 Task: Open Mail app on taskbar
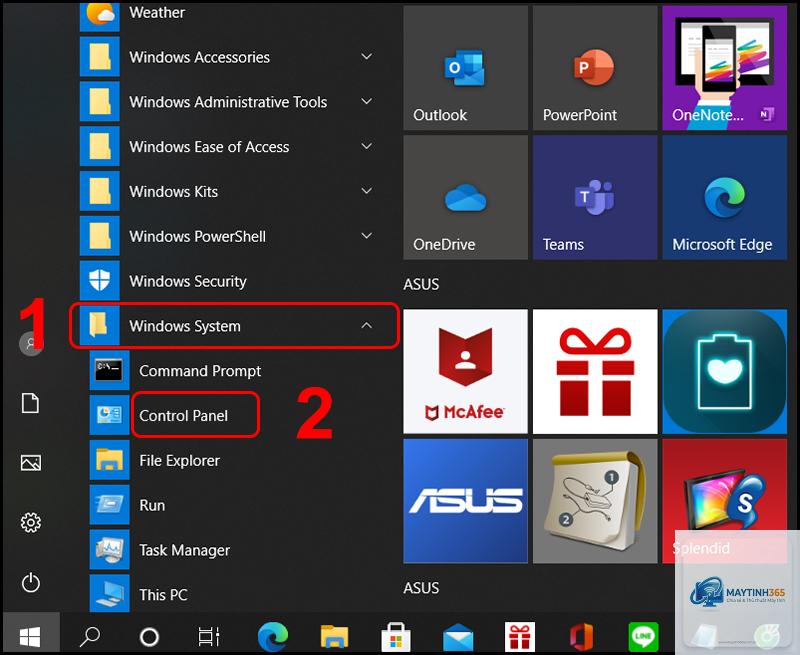458,638
